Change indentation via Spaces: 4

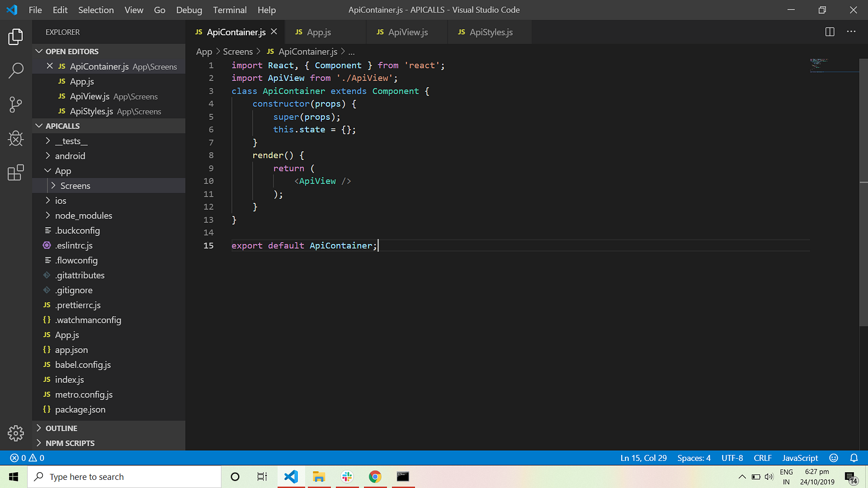(694, 458)
